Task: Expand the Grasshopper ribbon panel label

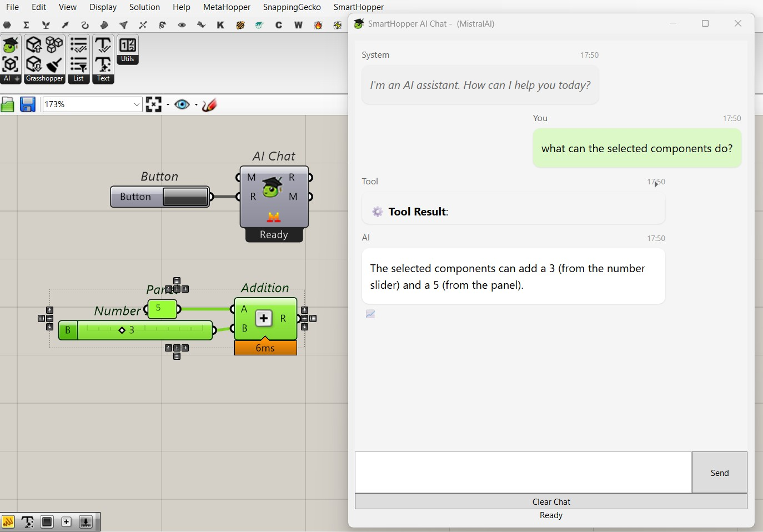Action: tap(44, 79)
